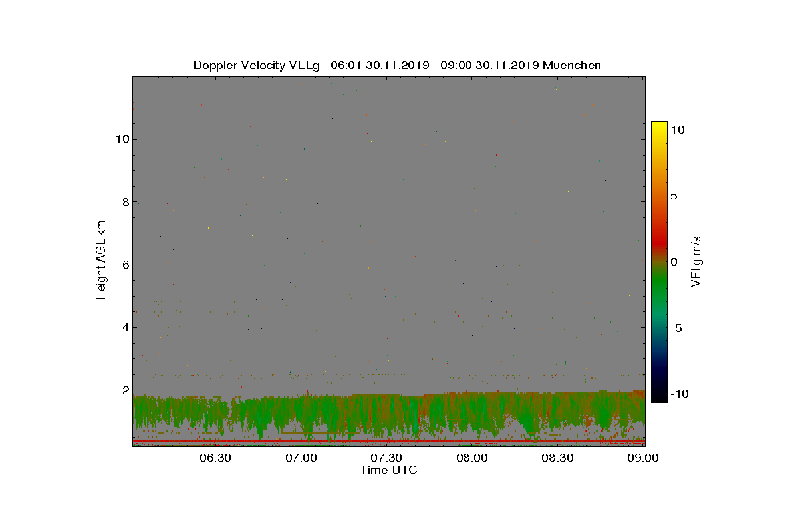
Task: Click the colorbar tick value 0
Action: click(674, 262)
